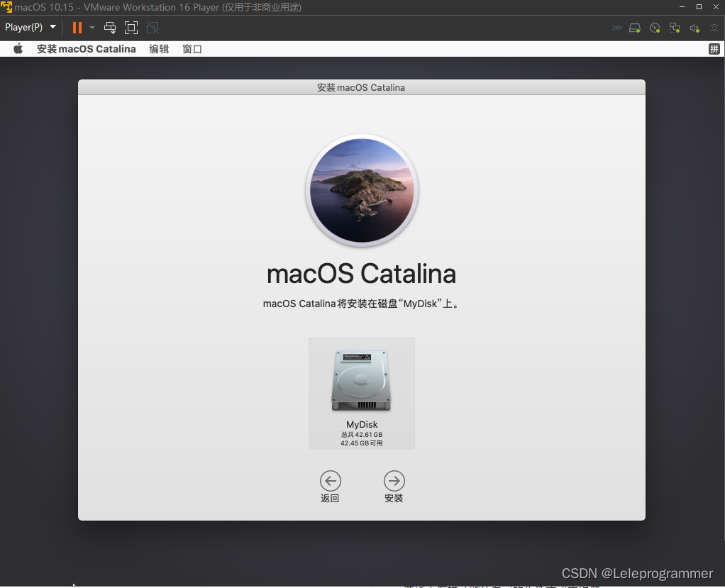Expand the power options arrow beside the pause button
Image resolution: width=725 pixels, height=588 pixels.
pyautogui.click(x=92, y=28)
